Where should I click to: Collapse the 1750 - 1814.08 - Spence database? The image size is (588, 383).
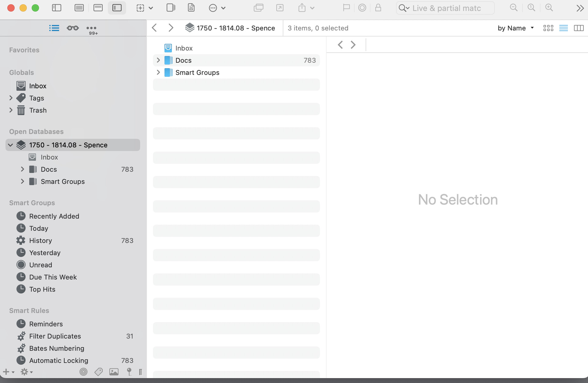[10, 145]
